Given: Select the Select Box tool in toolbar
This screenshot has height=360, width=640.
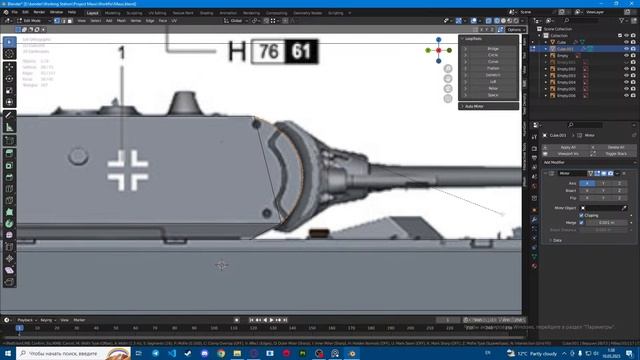Looking at the screenshot, I should click(x=9, y=42).
